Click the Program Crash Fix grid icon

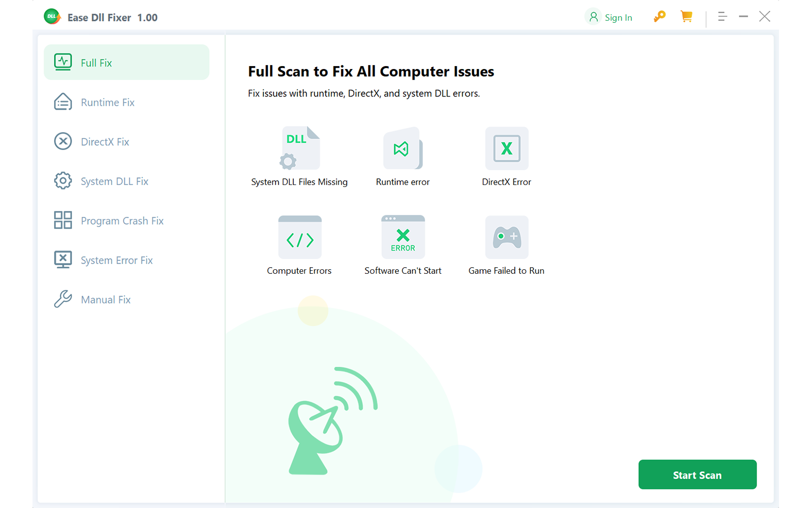[63, 220]
